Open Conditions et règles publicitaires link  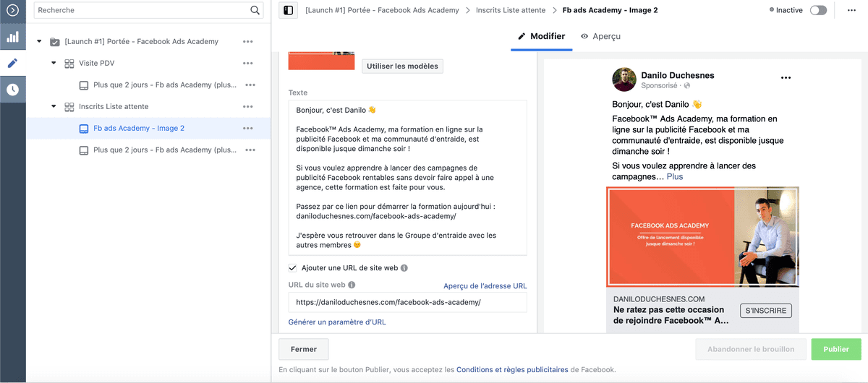coord(512,369)
